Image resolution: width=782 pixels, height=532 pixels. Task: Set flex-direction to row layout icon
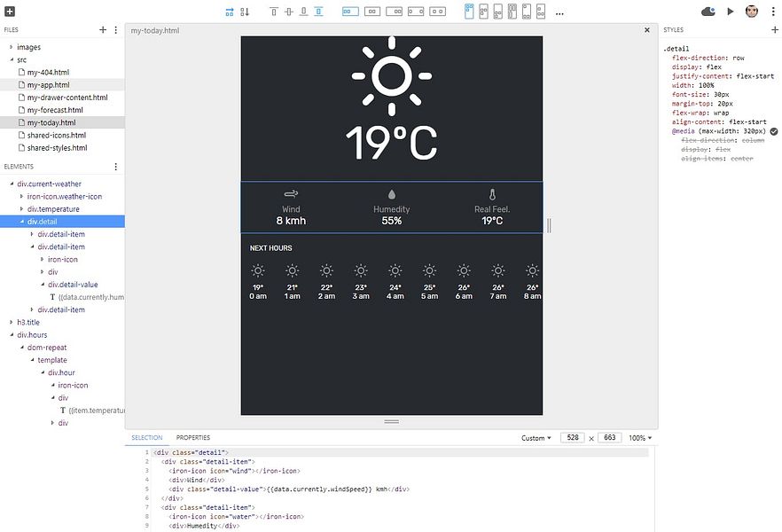tap(230, 12)
